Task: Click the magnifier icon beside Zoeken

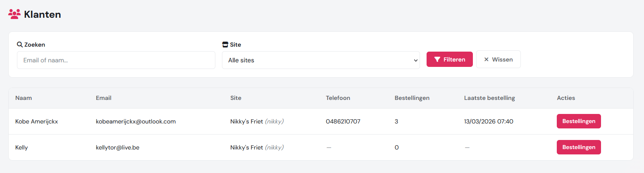Action: [x=20, y=45]
